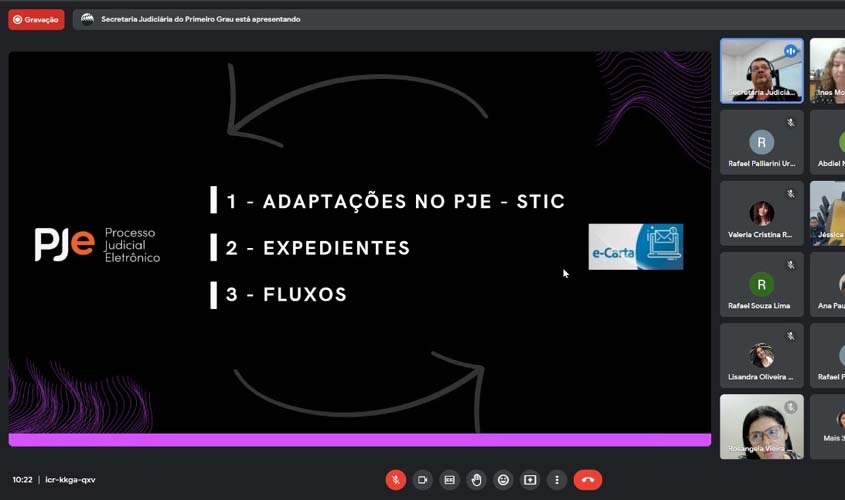Raise hand using the hand icon

[x=476, y=480]
